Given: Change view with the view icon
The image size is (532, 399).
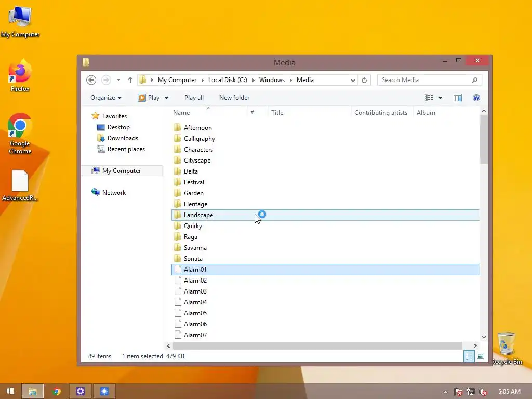Looking at the screenshot, I should click(429, 98).
